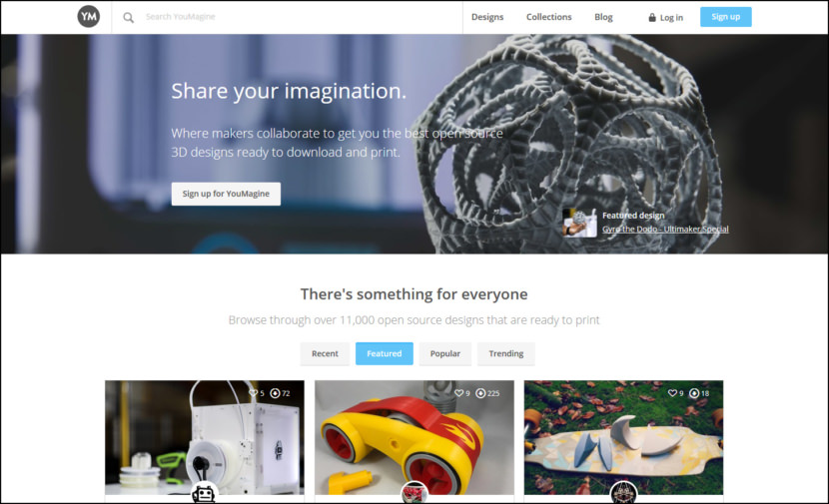829x504 pixels.
Task: Click the YM YouMagine logo
Action: pyautogui.click(x=88, y=16)
